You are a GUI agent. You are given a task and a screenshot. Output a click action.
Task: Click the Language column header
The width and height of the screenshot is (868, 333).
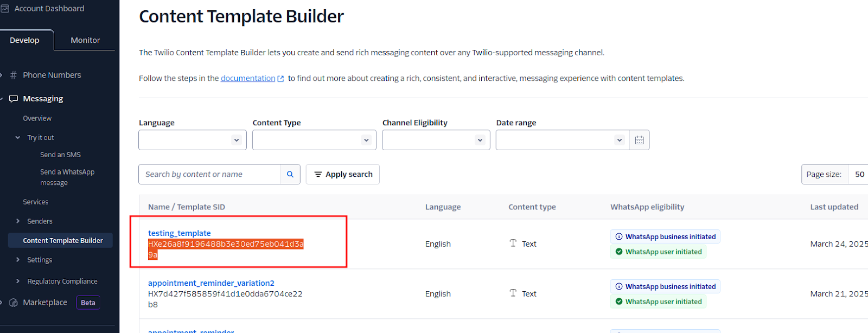click(x=443, y=207)
